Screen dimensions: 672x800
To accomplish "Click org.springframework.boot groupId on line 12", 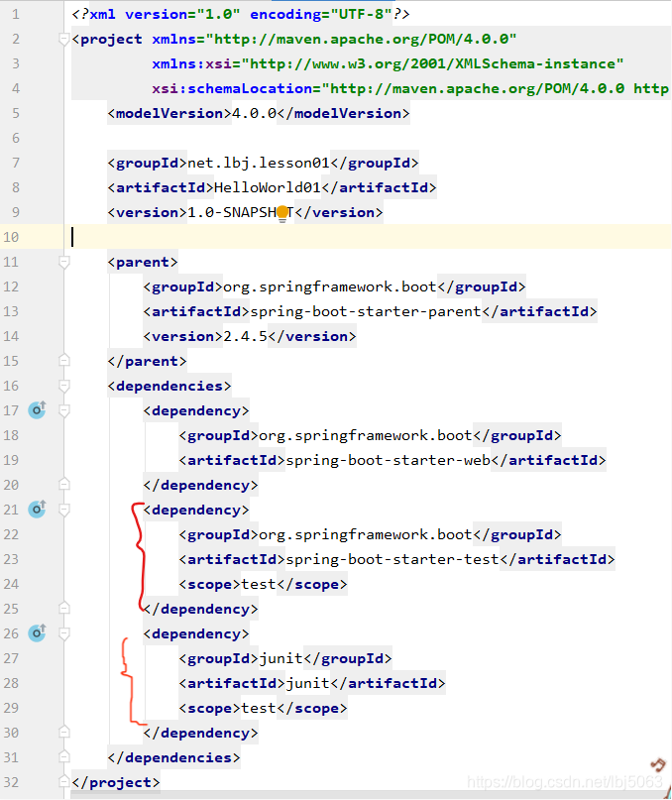I will pos(330,286).
